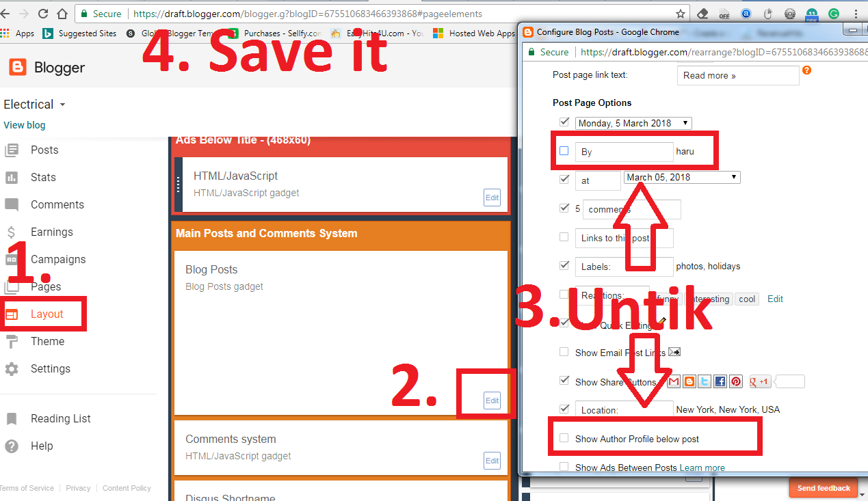
Task: Click the email post envelope icon
Action: [674, 352]
